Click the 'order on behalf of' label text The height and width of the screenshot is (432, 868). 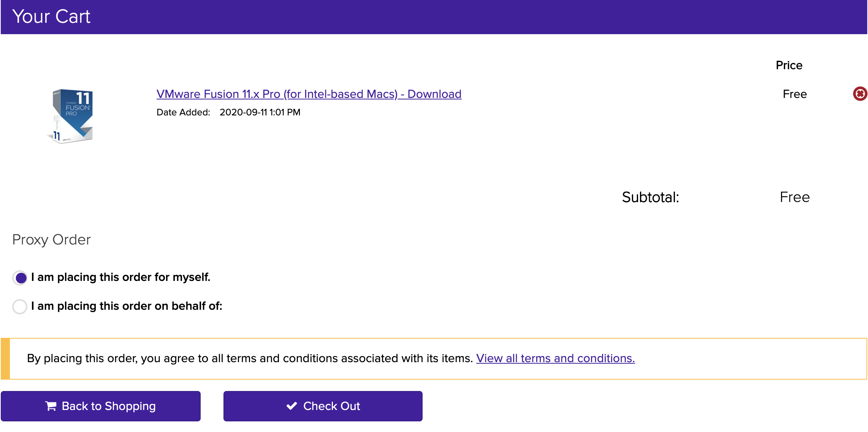127,306
